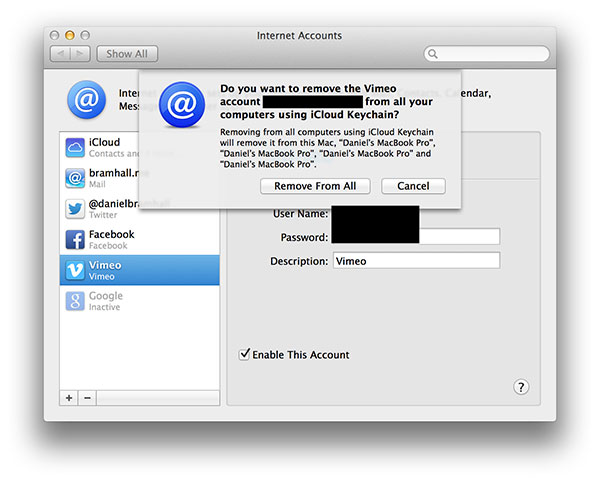This screenshot has height=482, width=600.
Task: Select the inactive Google account row
Action: coord(140,301)
